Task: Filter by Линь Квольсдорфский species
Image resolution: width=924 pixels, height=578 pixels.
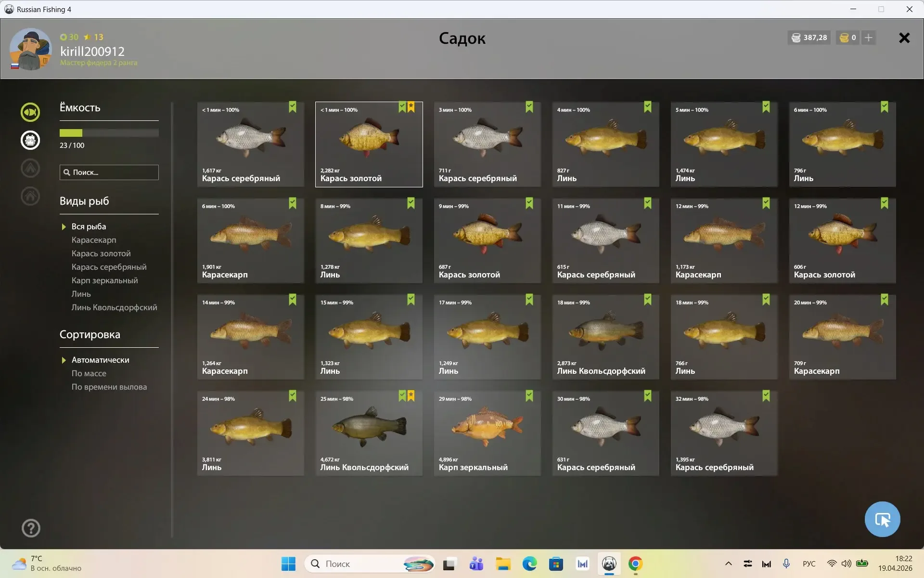Action: pyautogui.click(x=114, y=307)
